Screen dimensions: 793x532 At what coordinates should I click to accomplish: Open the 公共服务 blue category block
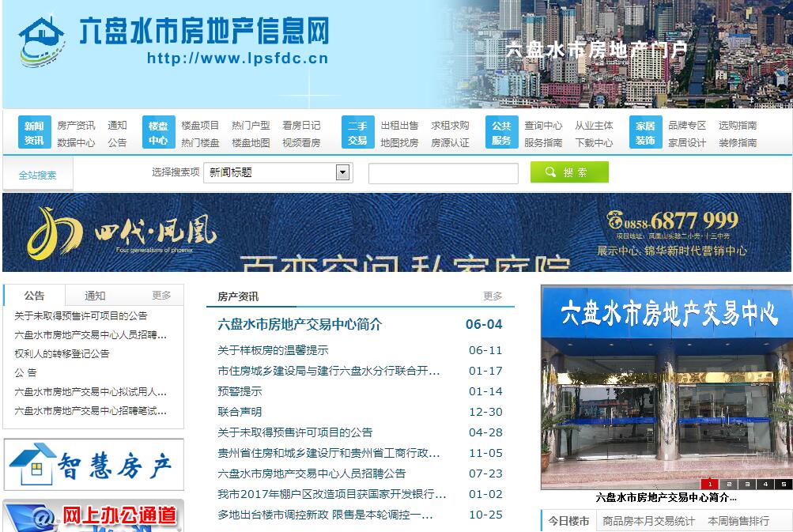pos(502,133)
